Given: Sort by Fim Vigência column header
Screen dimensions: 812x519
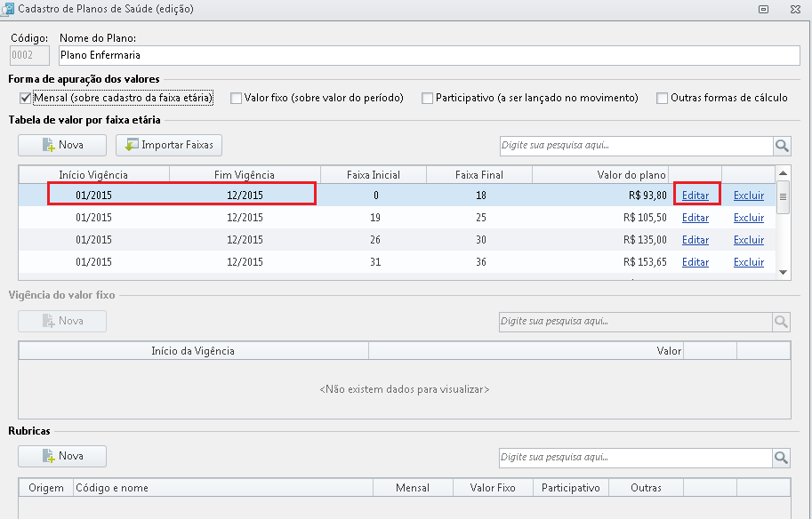Looking at the screenshot, I should [x=245, y=175].
